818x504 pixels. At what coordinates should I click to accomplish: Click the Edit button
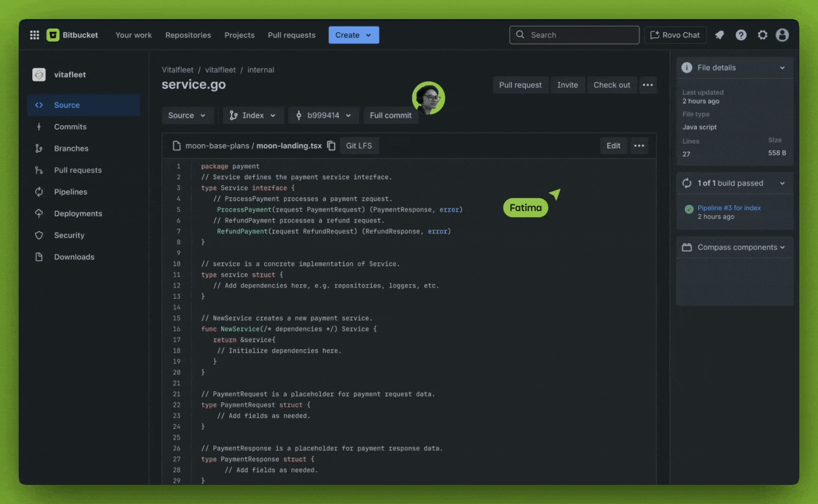613,146
